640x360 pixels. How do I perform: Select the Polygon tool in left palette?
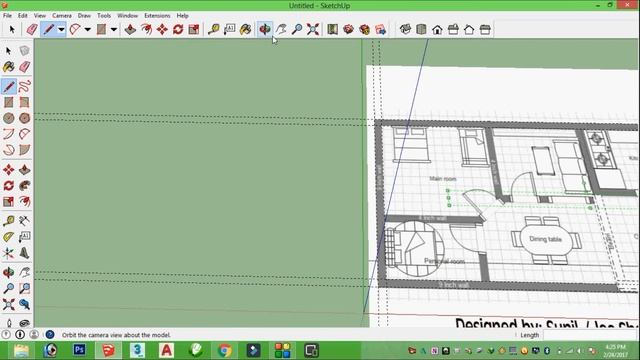click(24, 118)
